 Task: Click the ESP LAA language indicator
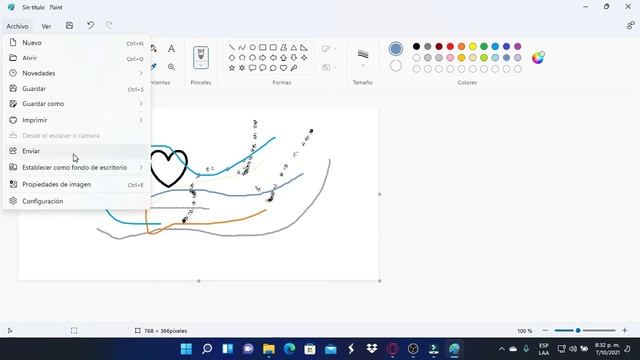[x=544, y=349]
